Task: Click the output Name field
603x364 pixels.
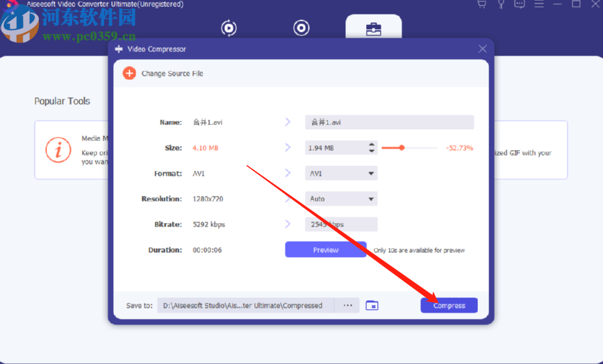Action: click(x=389, y=122)
